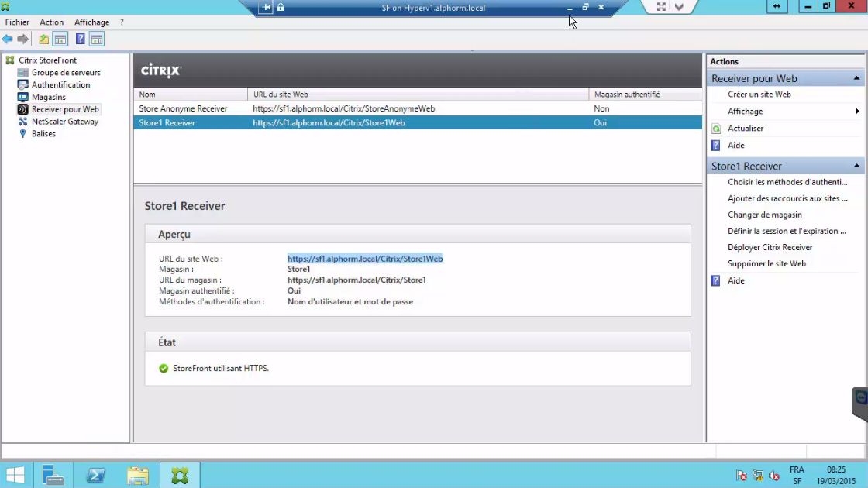
Task: Click FRA language indicator in taskbar
Action: (796, 469)
